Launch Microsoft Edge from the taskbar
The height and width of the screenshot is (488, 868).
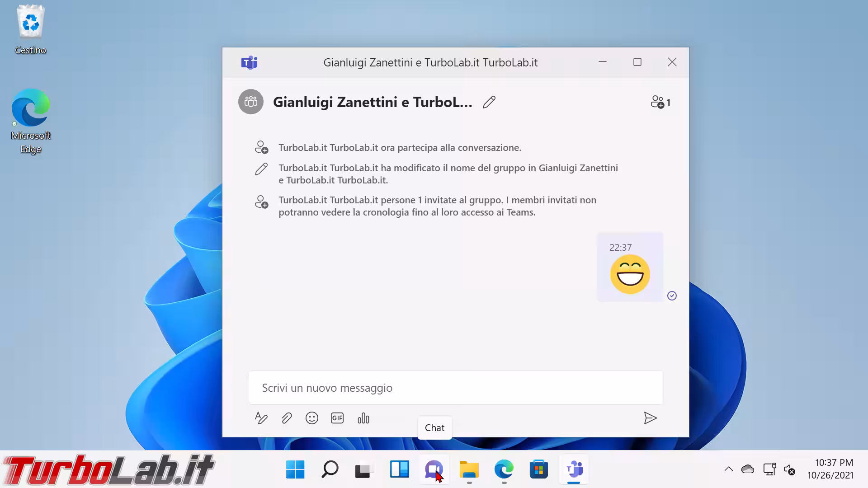click(x=504, y=469)
